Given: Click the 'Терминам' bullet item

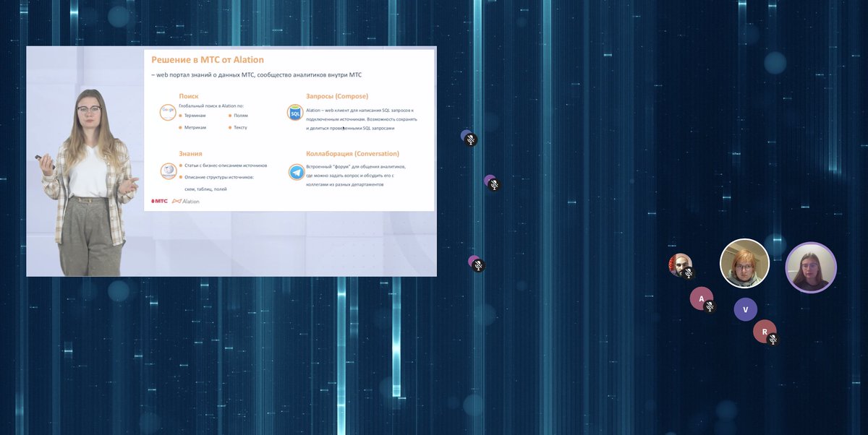Looking at the screenshot, I should [193, 116].
